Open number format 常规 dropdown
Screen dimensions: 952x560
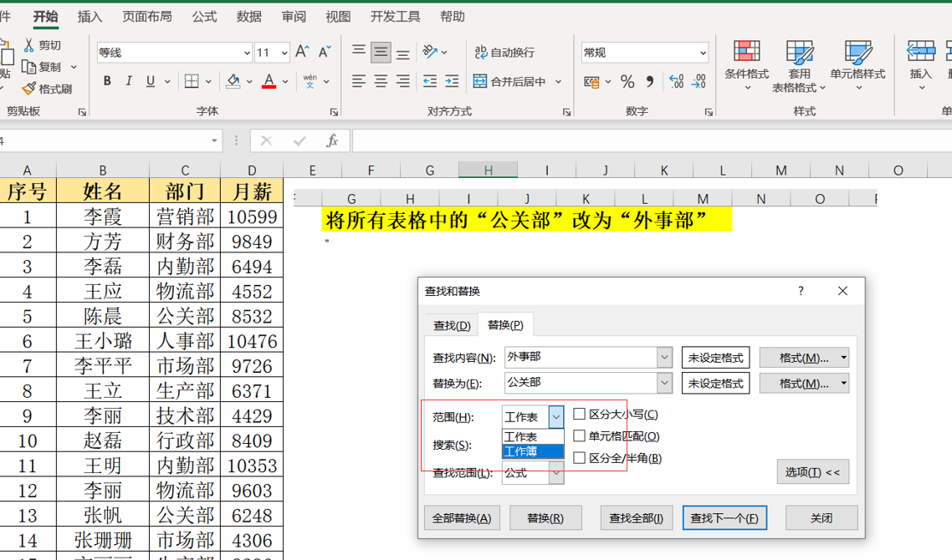point(703,53)
